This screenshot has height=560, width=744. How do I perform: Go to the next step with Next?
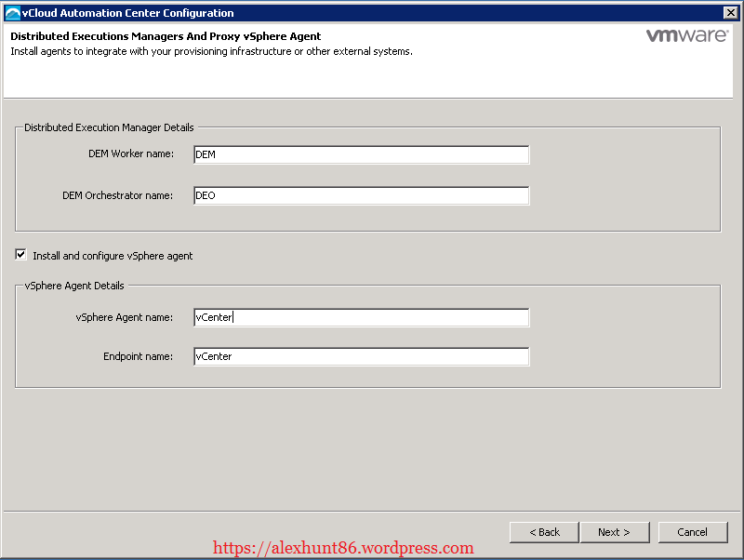tap(614, 532)
